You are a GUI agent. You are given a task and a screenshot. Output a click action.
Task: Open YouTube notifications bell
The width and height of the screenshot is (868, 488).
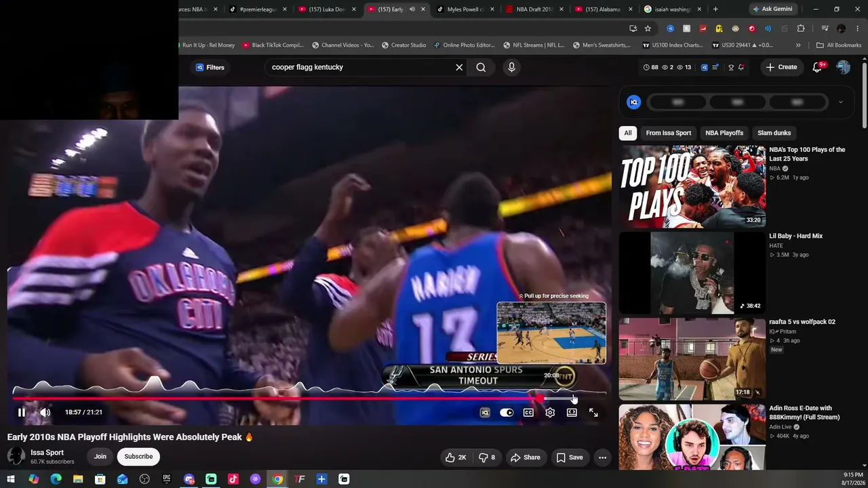[x=817, y=67]
